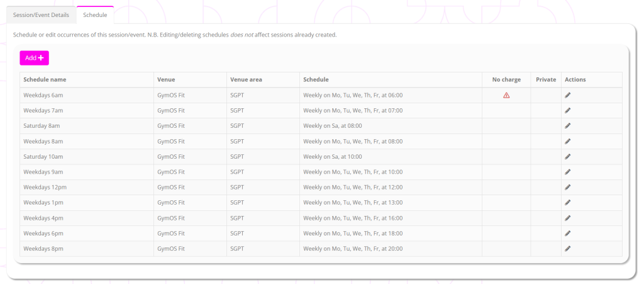Edit the Weekdays 9am schedule via pencil
Image resolution: width=644 pixels, height=284 pixels.
coord(567,172)
